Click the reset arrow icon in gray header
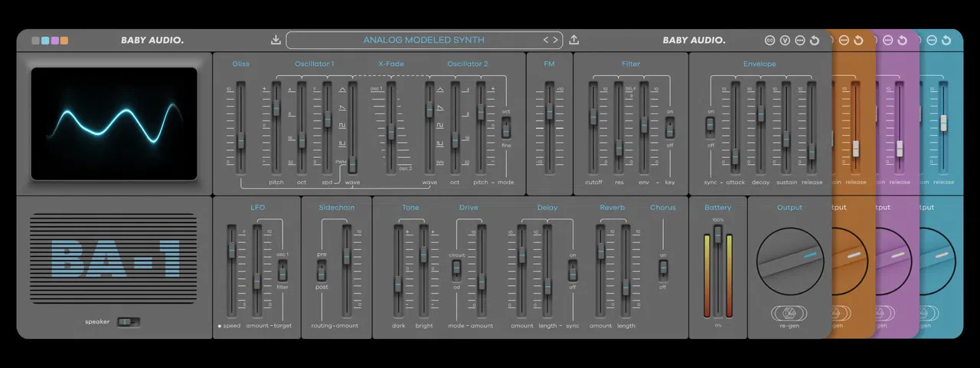The width and height of the screenshot is (980, 368). [x=815, y=41]
